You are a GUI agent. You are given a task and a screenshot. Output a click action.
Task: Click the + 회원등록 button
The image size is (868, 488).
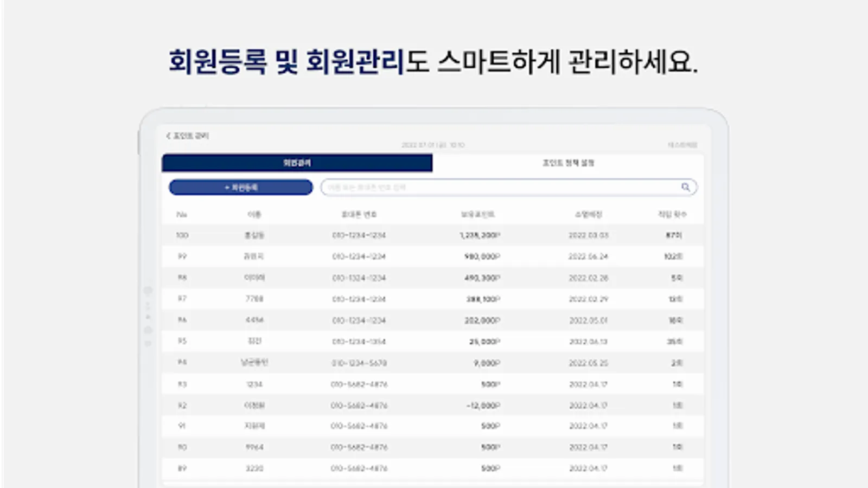pyautogui.click(x=241, y=188)
